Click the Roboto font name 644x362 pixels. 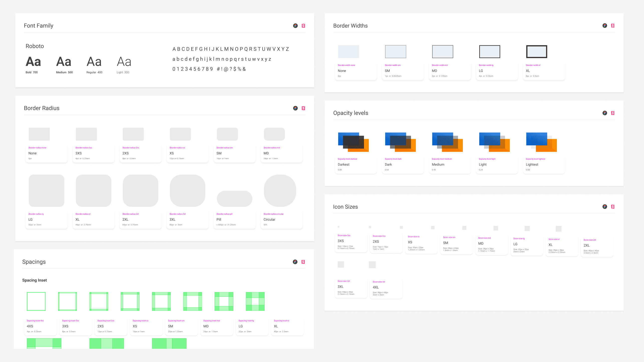click(x=35, y=46)
